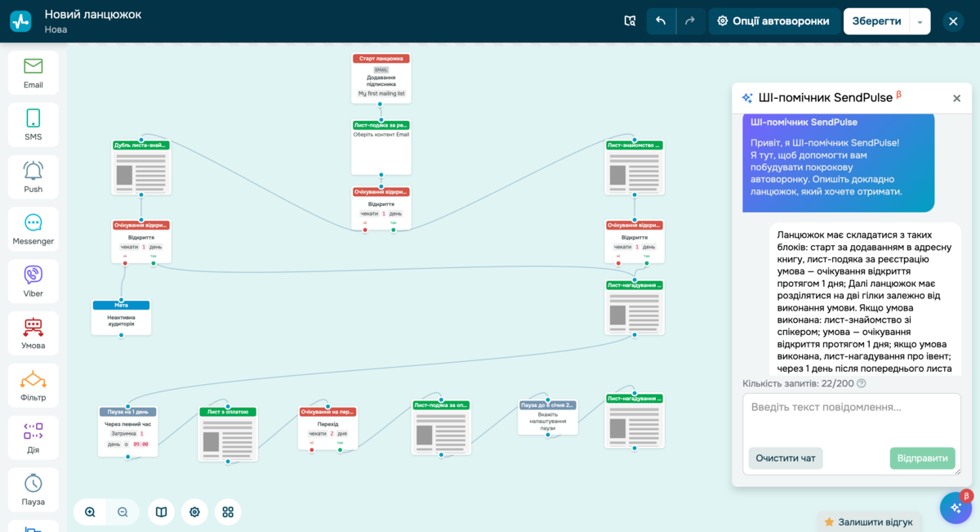980x532 pixels.
Task: Click the floating AI assistant sparkle button
Action: (955, 508)
